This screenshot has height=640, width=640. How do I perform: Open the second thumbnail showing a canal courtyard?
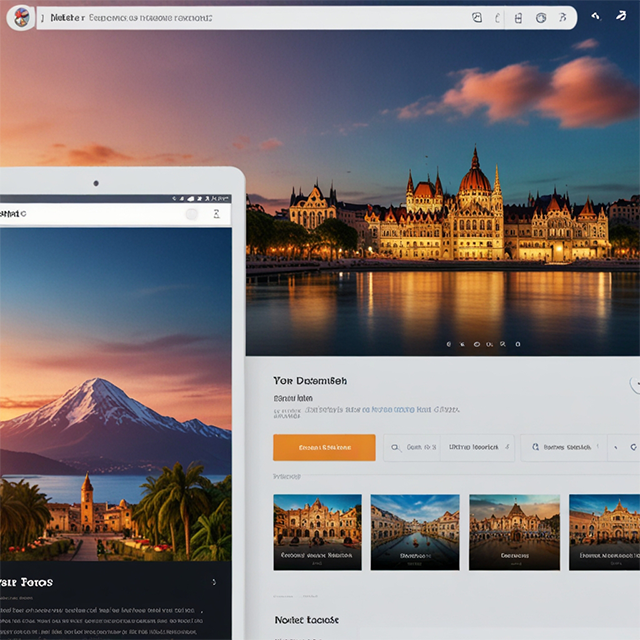pos(415,532)
